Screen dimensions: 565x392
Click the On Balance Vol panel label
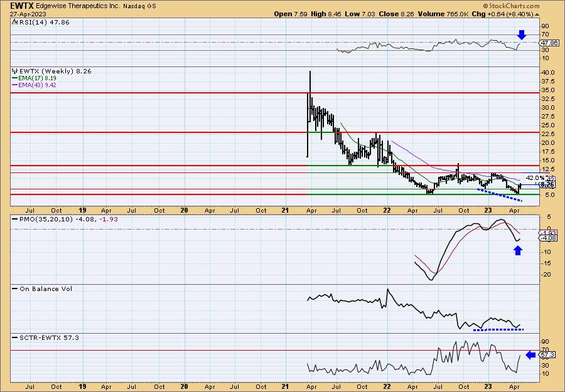(x=46, y=289)
